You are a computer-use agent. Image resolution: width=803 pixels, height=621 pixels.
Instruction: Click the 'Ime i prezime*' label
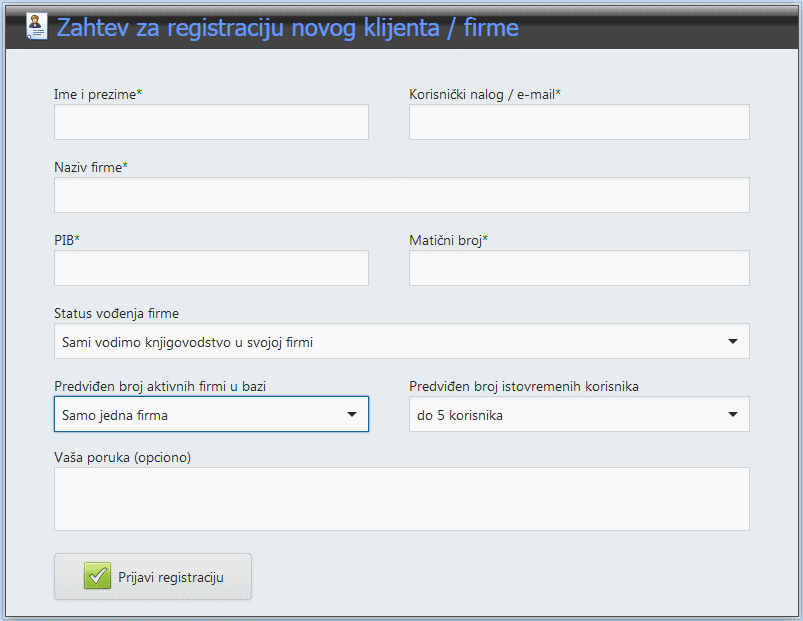(98, 94)
